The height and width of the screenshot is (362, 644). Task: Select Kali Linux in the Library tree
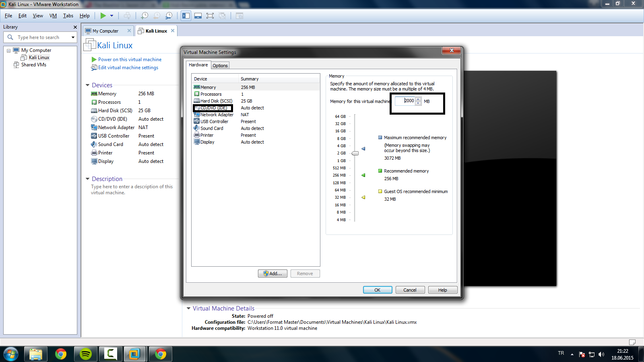tap(39, 58)
